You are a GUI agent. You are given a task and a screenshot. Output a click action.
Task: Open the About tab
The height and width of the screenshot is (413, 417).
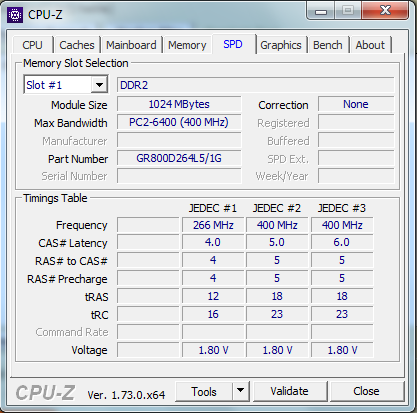point(370,45)
